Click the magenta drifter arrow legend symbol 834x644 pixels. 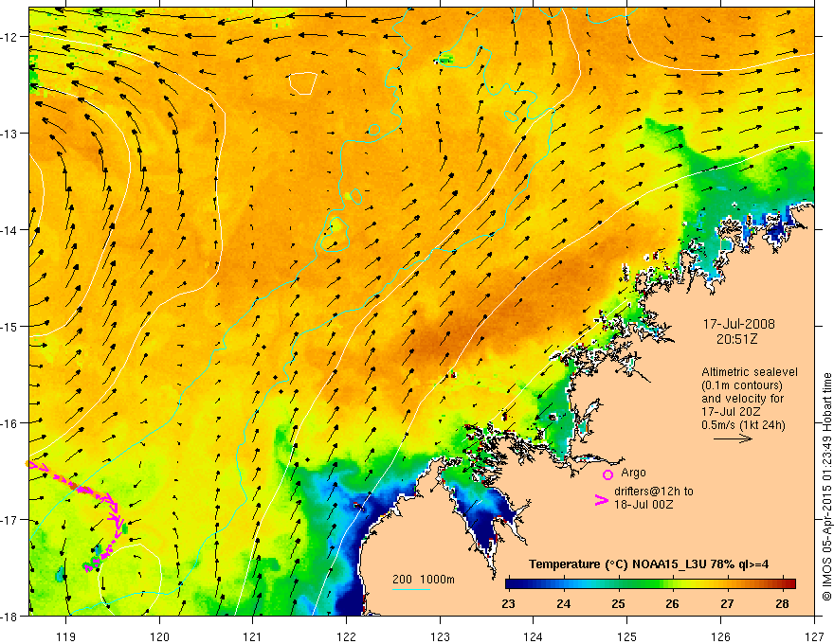(x=602, y=500)
